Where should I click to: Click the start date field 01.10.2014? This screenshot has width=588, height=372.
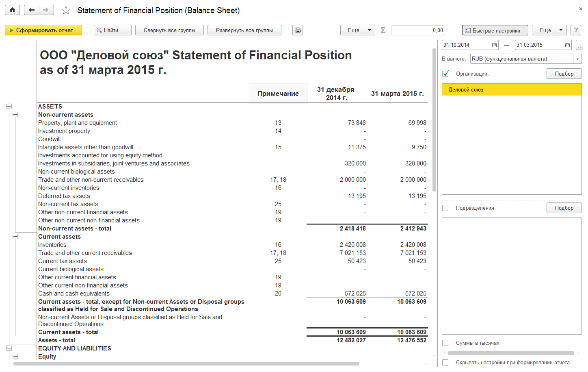pos(466,45)
